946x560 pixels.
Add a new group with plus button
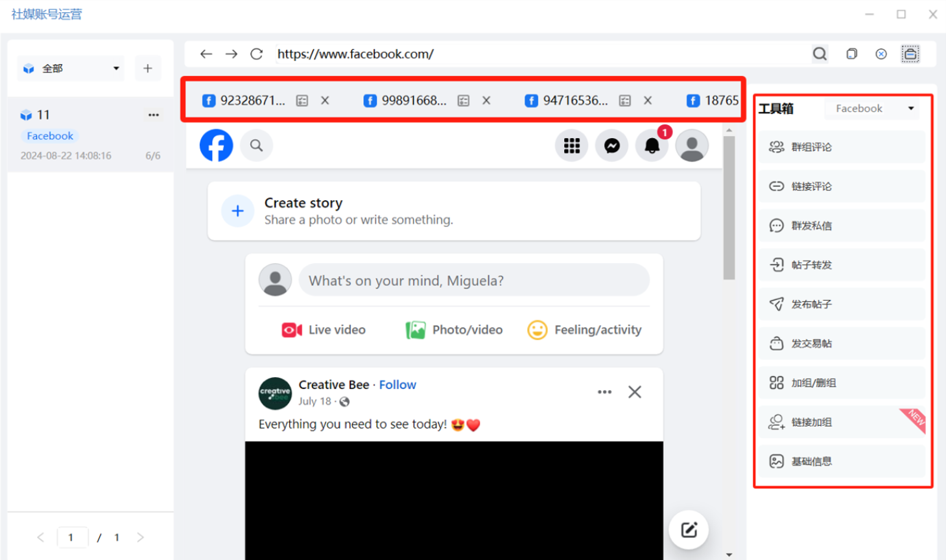pyautogui.click(x=148, y=68)
